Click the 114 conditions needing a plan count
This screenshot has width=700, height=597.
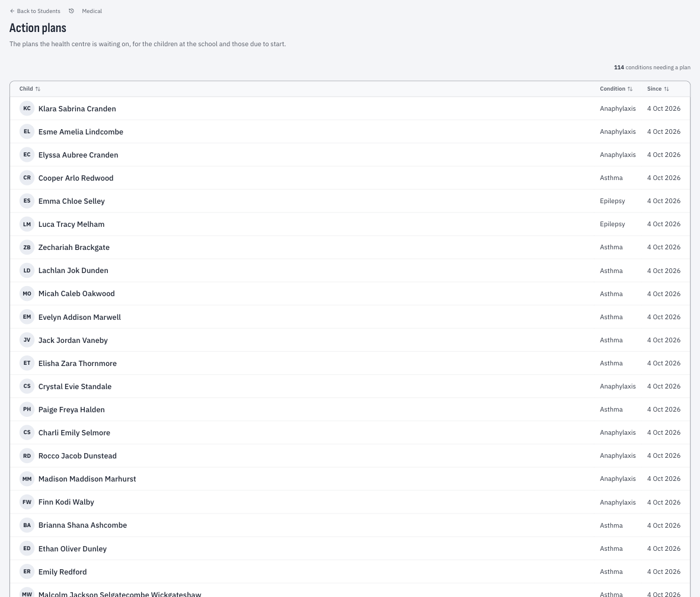tap(652, 68)
